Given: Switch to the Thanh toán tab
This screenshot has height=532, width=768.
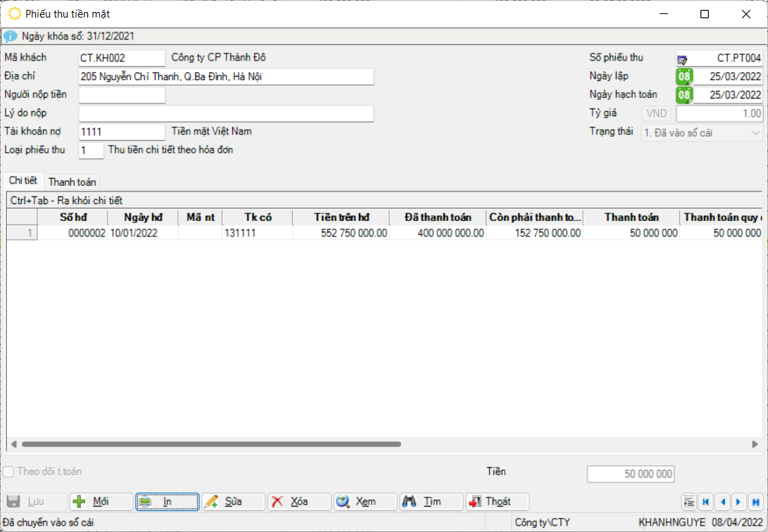Looking at the screenshot, I should 73,182.
